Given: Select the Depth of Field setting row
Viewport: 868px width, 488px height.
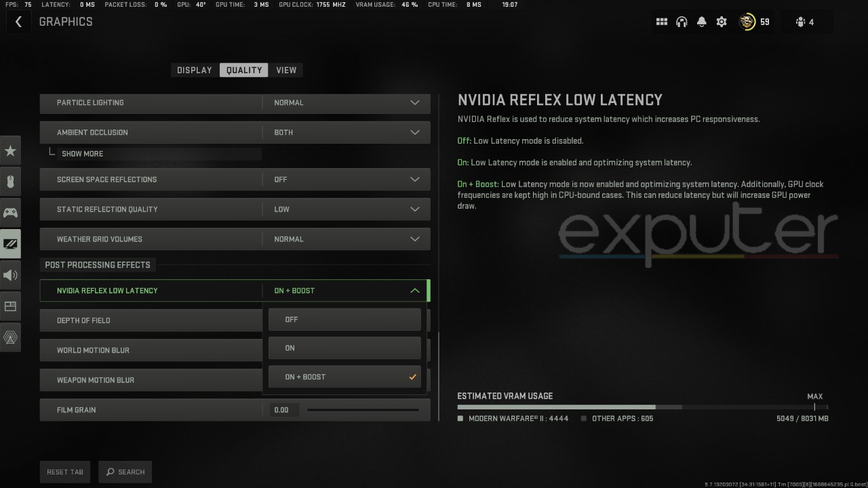Looking at the screenshot, I should coord(151,321).
